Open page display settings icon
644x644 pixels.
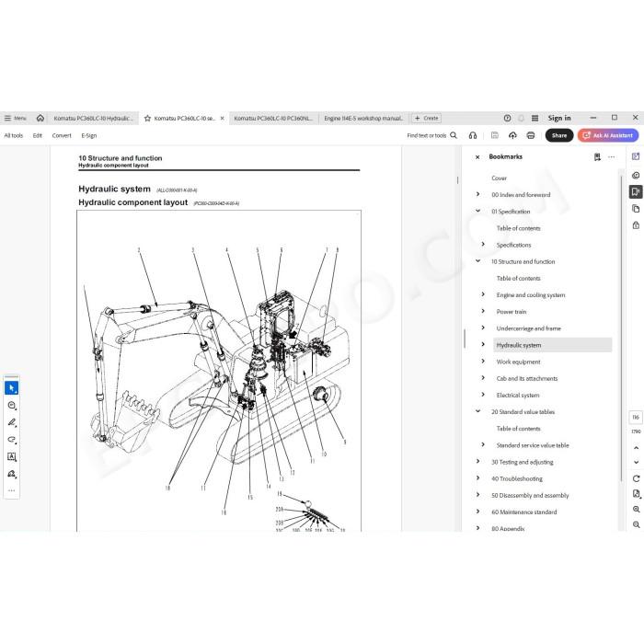637,494
